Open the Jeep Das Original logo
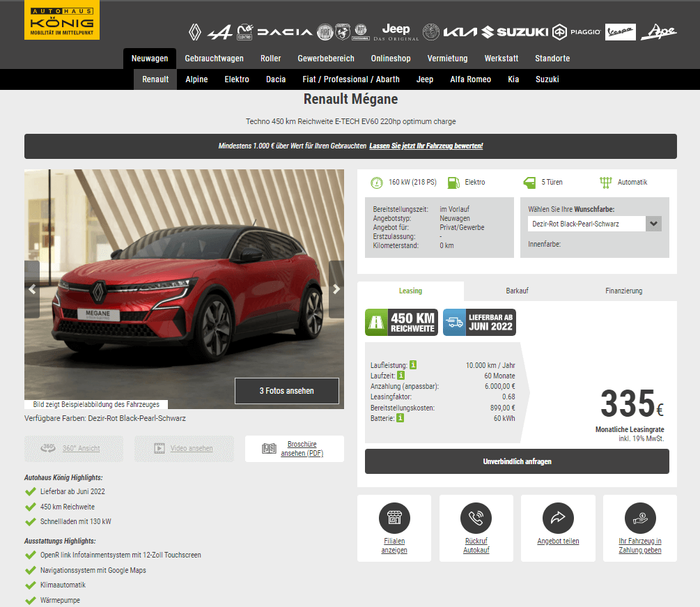This screenshot has width=700, height=607. pyautogui.click(x=396, y=32)
